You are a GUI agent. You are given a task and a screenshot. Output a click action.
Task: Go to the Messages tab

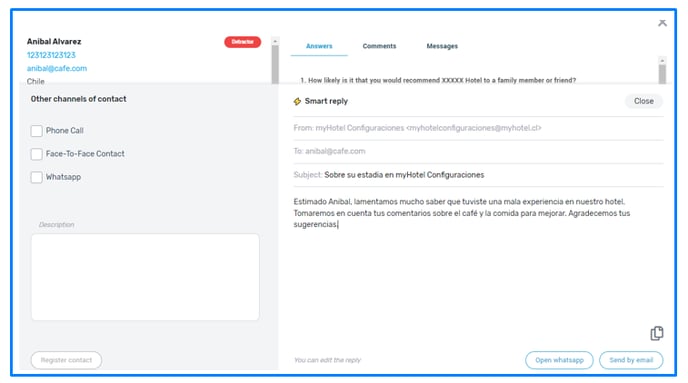(x=442, y=46)
